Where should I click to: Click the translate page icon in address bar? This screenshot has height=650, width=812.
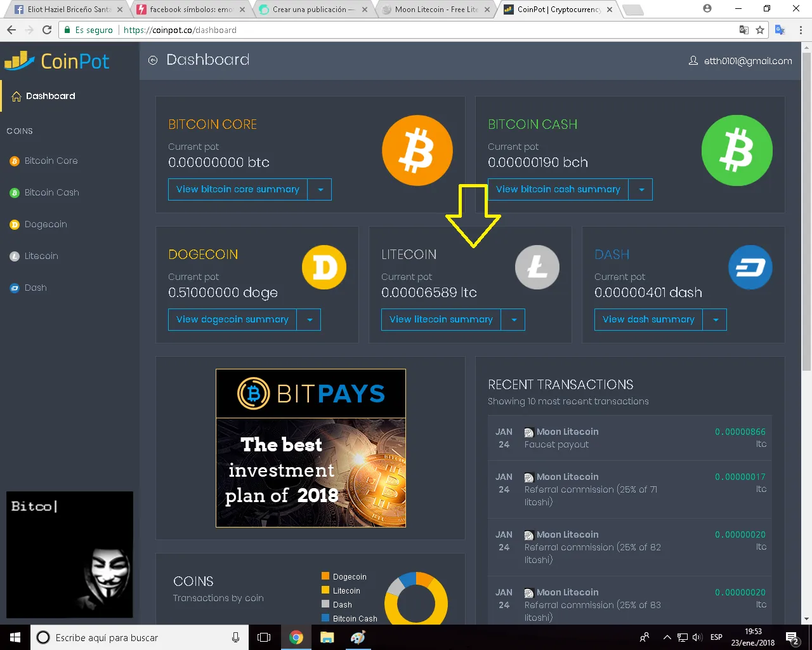744,30
